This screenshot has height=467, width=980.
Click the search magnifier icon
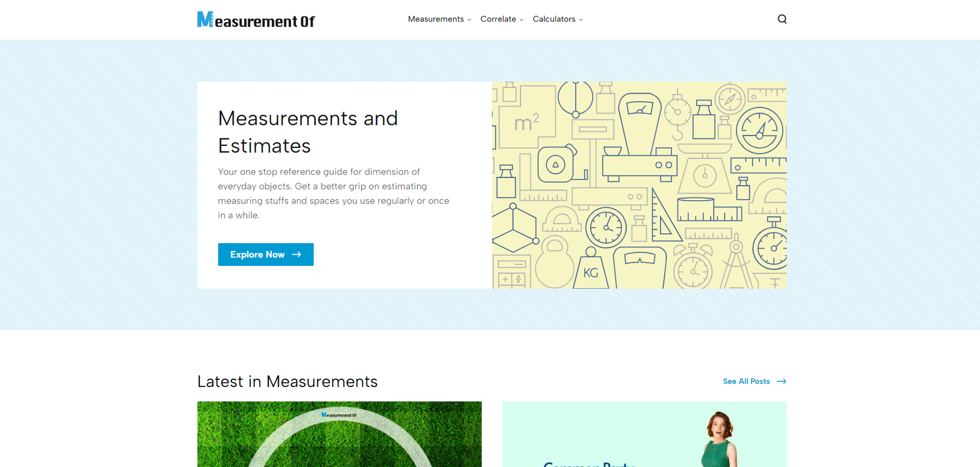click(x=782, y=19)
